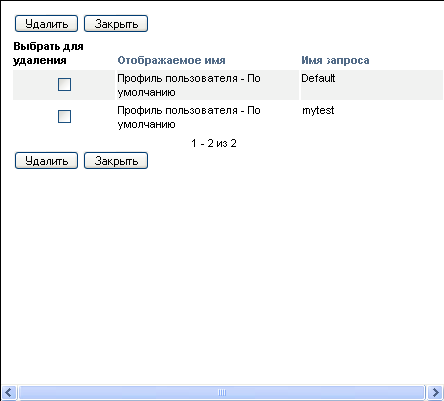The height and width of the screenshot is (401, 444).
Task: Click the horizontal scrollbar thumb
Action: (222, 392)
